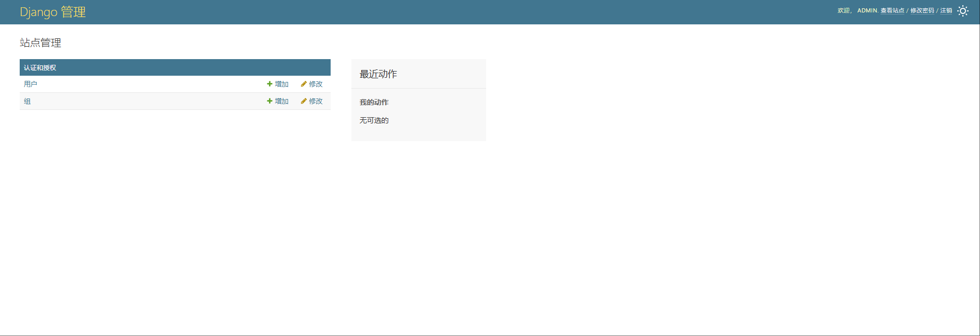Open the 组 model list
The height and width of the screenshot is (336, 980).
27,101
